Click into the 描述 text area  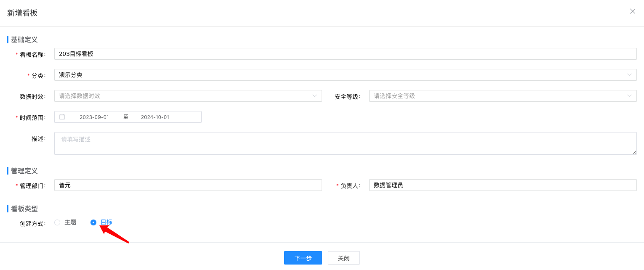(x=345, y=143)
